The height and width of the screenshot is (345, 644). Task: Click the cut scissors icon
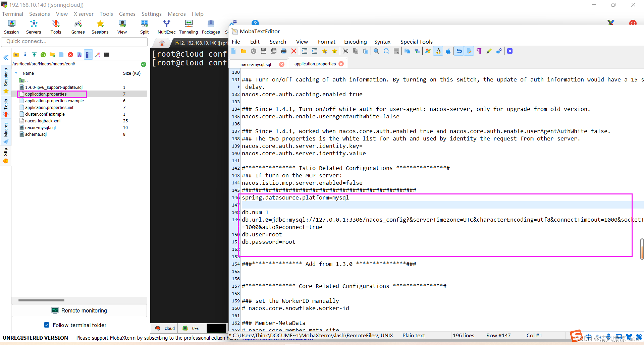click(x=345, y=51)
